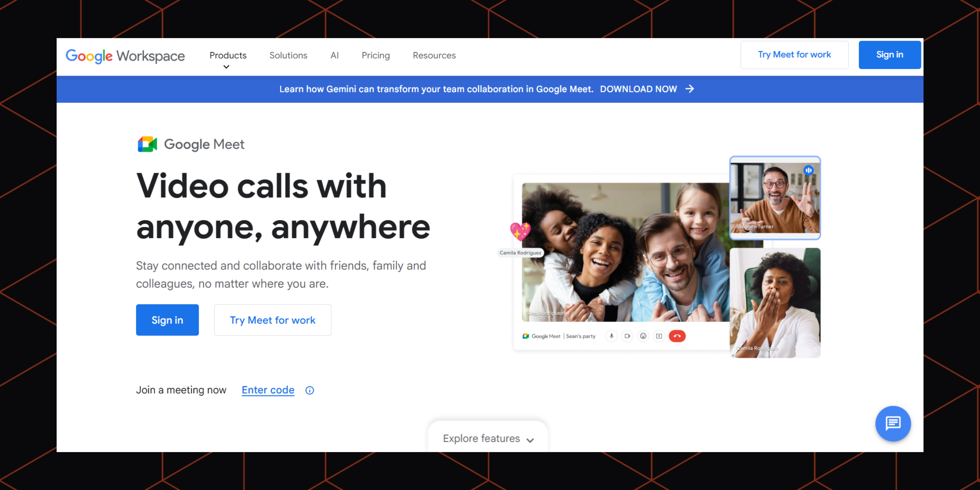This screenshot has width=980, height=490.
Task: Follow the Enter code link
Action: (x=268, y=390)
